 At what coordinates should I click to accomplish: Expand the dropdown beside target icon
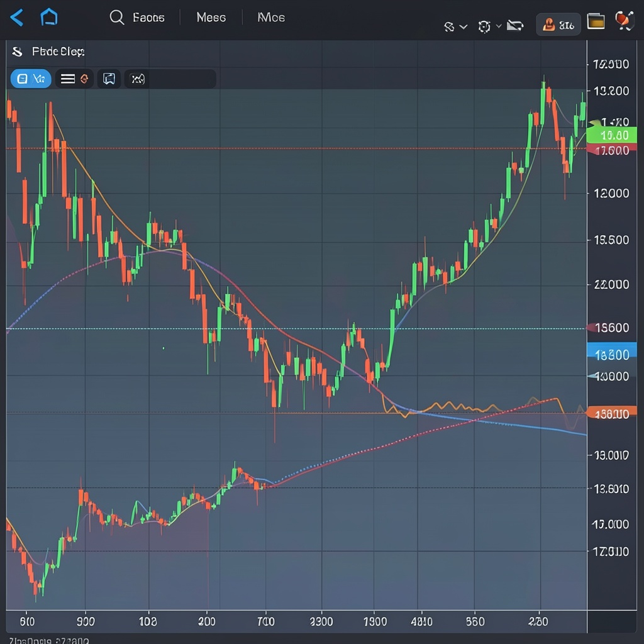(x=499, y=26)
